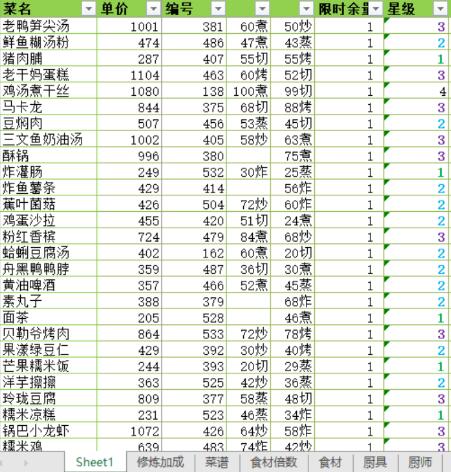
Task: Select price cell 1080 for 鸡汤煮干丝
Action: 129,91
